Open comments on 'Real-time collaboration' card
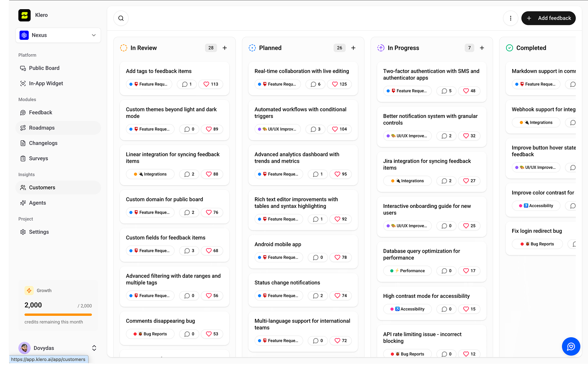This screenshot has width=588, height=374. coord(316,84)
